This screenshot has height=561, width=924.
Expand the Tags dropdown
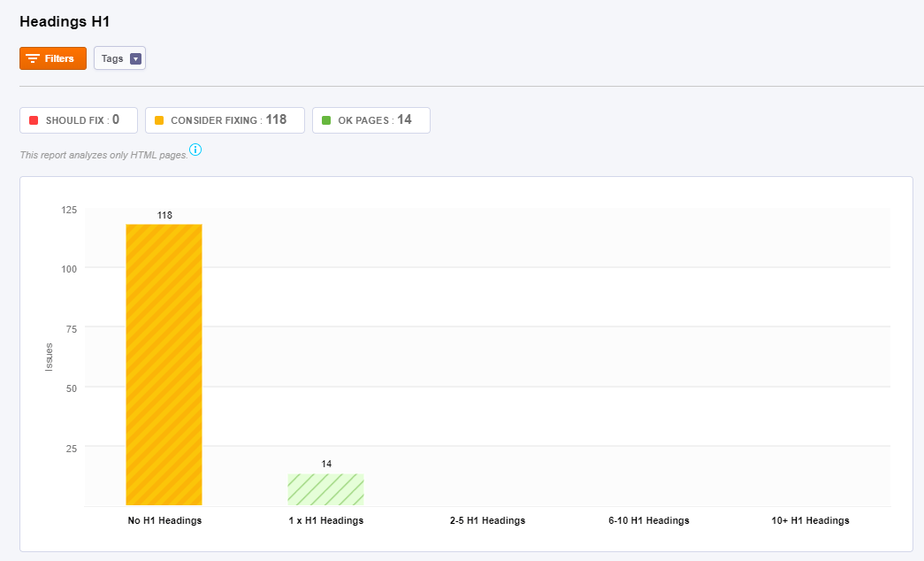[x=119, y=58]
